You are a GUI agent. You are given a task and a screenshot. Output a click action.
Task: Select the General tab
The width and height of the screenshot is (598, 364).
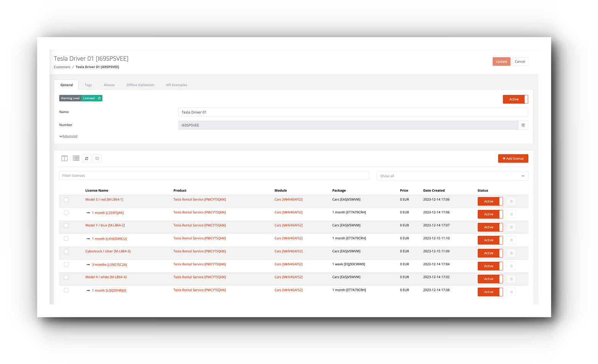(x=66, y=85)
